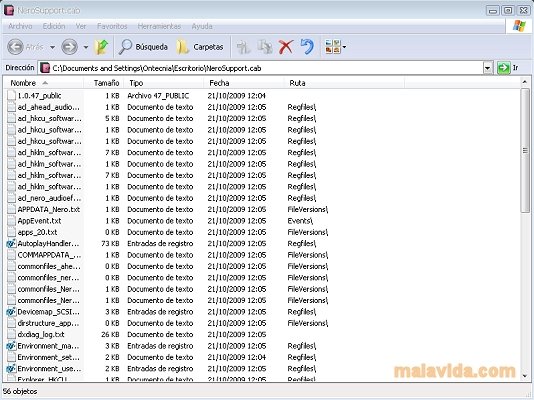The height and width of the screenshot is (400, 534).
Task: Select the ad_ahead_audio file icon
Action: 11,107
